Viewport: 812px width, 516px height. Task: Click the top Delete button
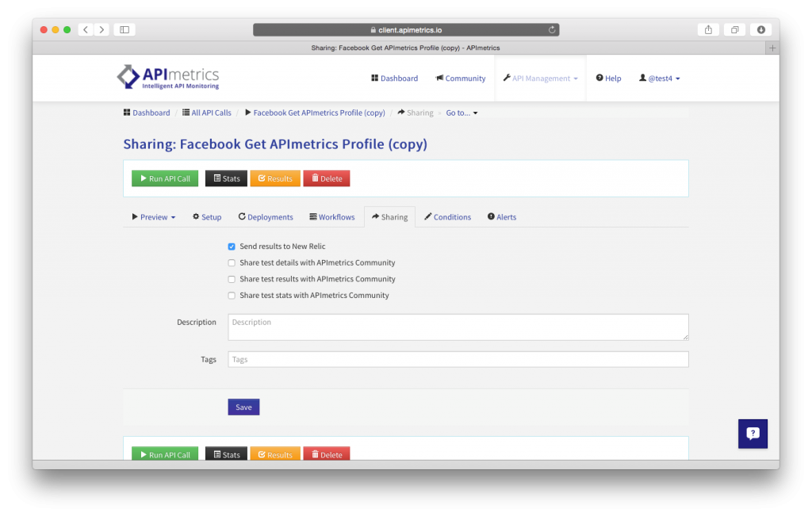(327, 178)
